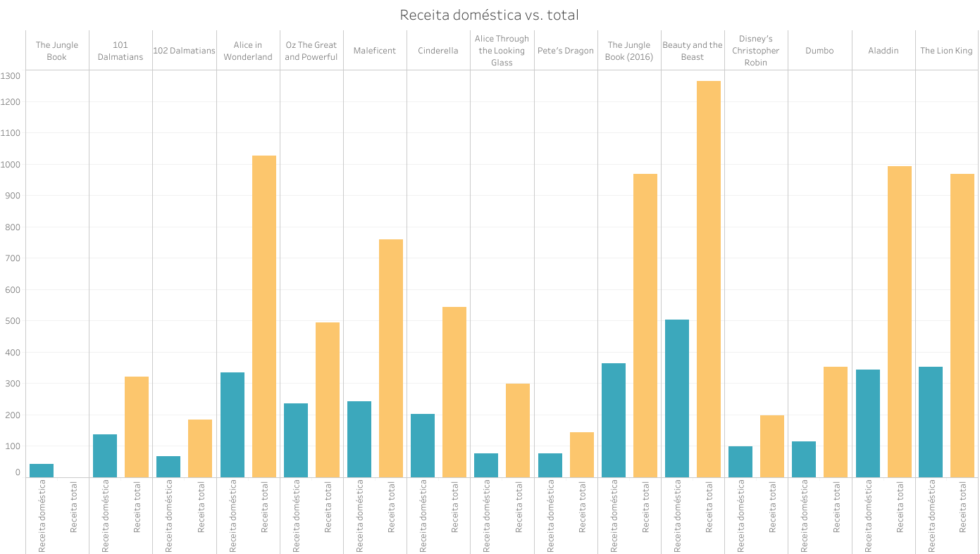This screenshot has height=554, width=980.
Task: Select The Jungle Book domestic revenue bar
Action: pos(42,470)
